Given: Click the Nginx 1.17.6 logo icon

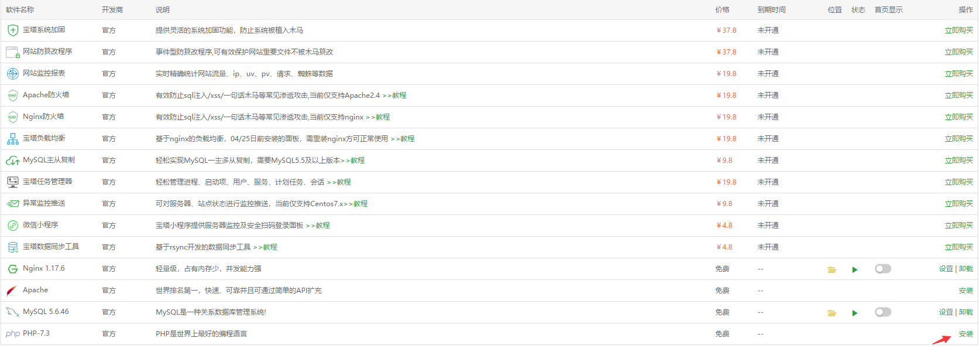Looking at the screenshot, I should [x=12, y=269].
